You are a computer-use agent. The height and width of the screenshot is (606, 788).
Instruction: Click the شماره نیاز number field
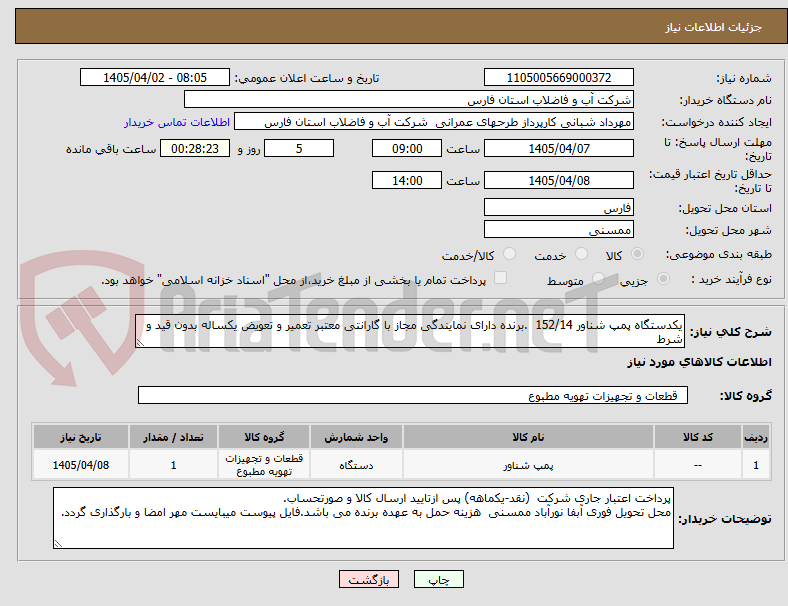[559, 77]
